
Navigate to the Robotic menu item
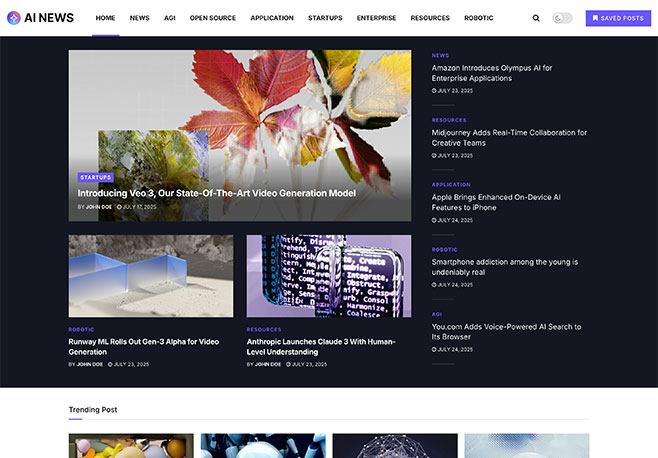pos(478,18)
